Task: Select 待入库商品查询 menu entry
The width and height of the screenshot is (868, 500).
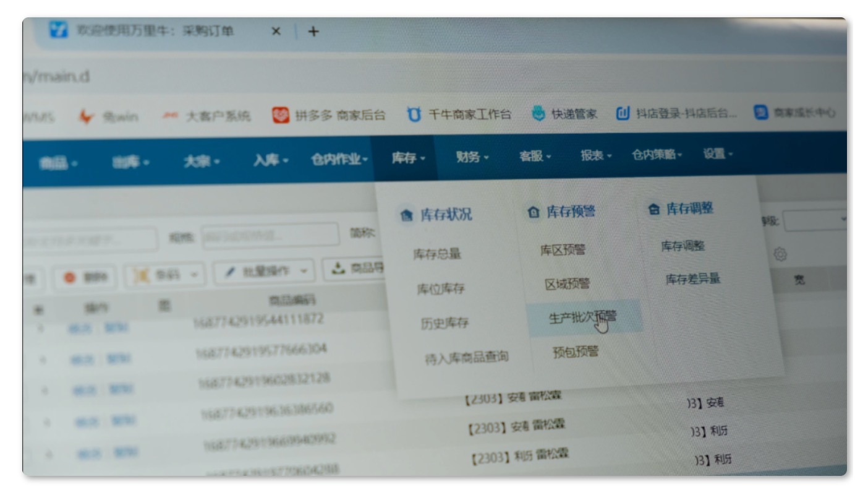Action: (466, 357)
